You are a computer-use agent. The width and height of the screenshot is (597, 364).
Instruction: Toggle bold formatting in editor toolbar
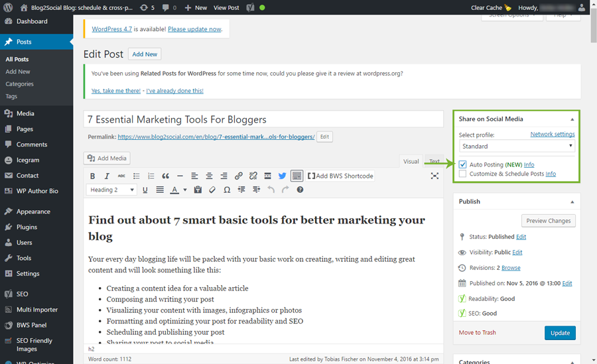click(x=92, y=176)
